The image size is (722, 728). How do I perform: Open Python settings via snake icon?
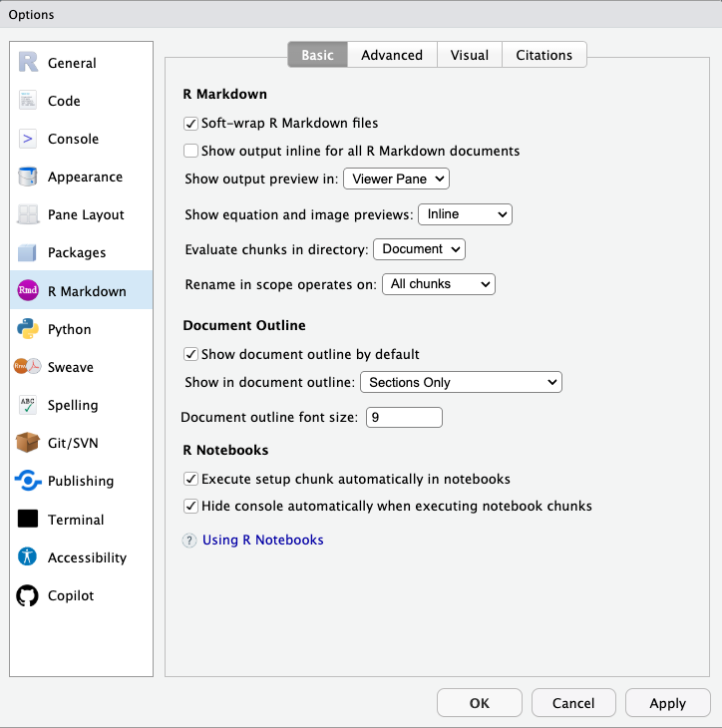(28, 329)
